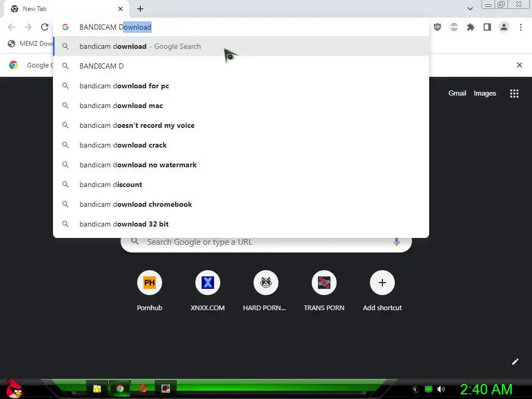The image size is (532, 399).
Task: Open the Google apps grid
Action: 514,94
